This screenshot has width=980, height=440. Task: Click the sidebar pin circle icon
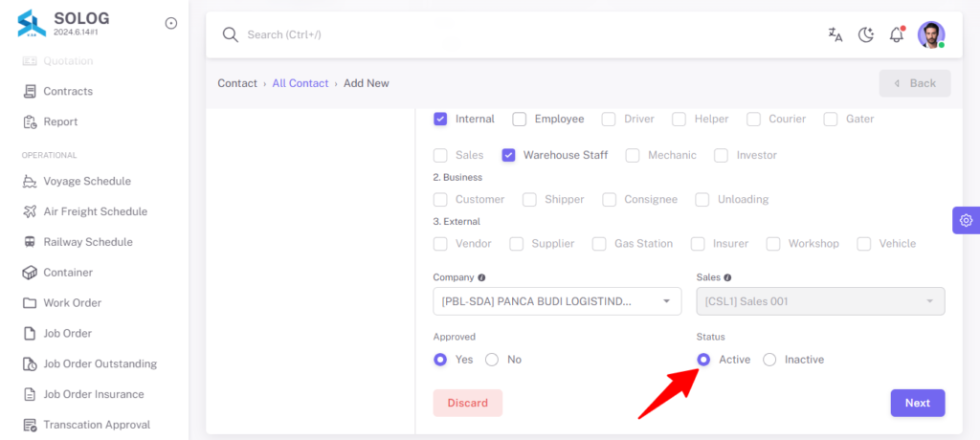pos(170,23)
